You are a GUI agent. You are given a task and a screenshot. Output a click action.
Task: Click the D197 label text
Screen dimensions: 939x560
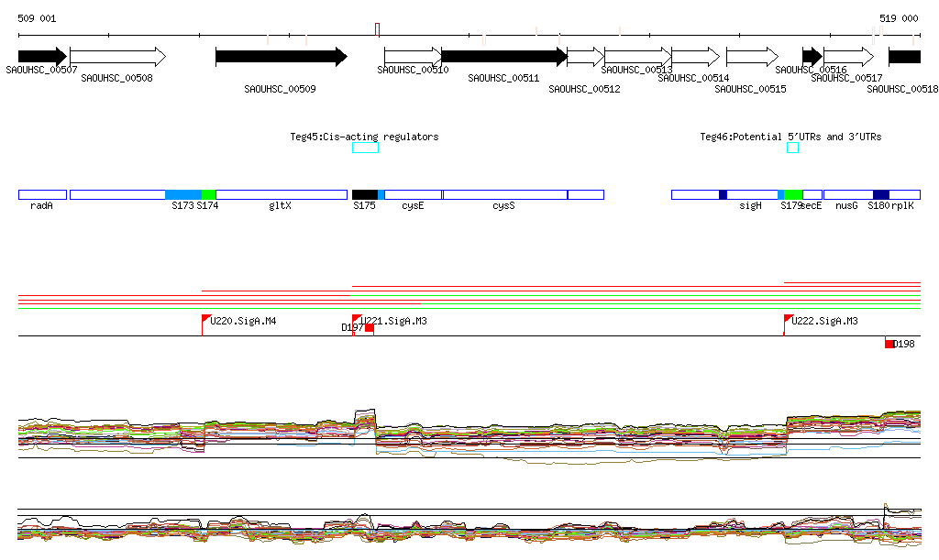[351, 327]
